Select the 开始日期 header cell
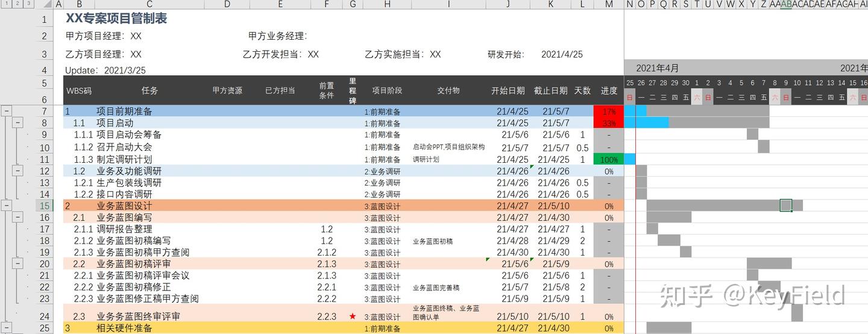This screenshot has height=334, width=868. [x=508, y=90]
